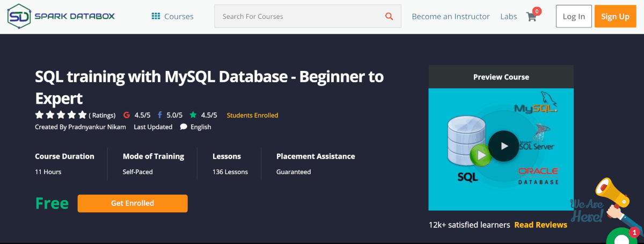Click the Spark Databox logo

(x=61, y=16)
